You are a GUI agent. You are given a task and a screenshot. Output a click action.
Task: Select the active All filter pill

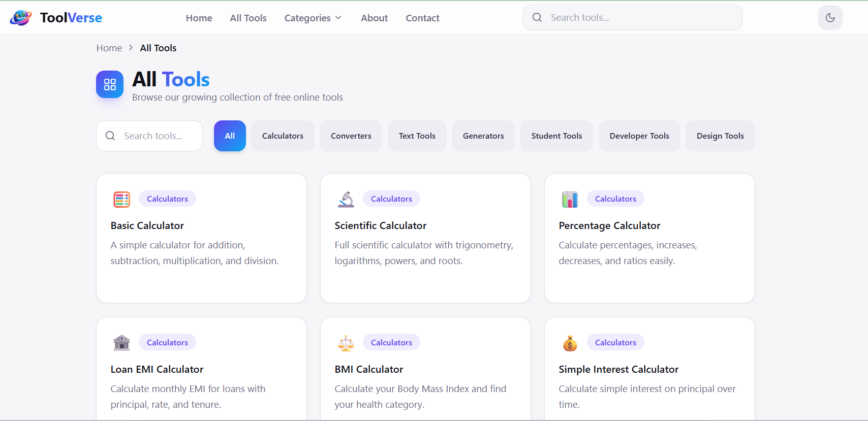[230, 136]
